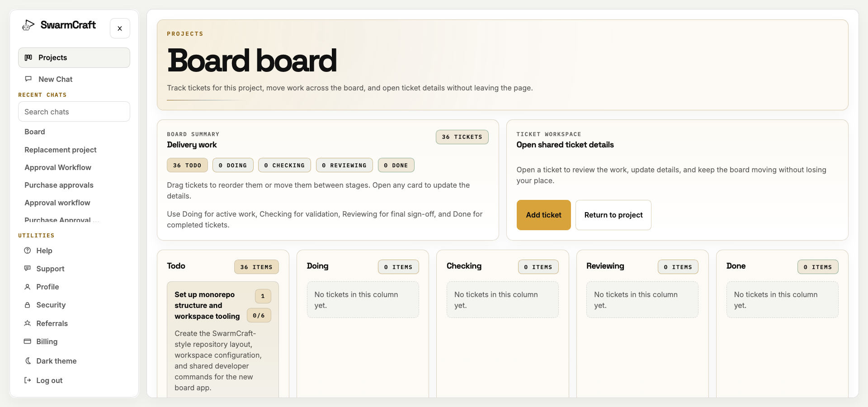Image resolution: width=868 pixels, height=407 pixels.
Task: Click the New Chat bubble icon
Action: coord(28,79)
